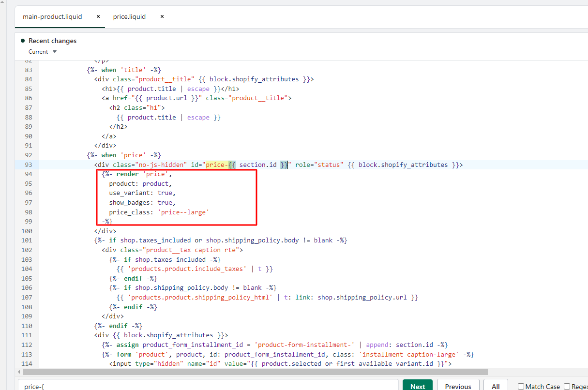Click the Recent changes heading

[52, 41]
